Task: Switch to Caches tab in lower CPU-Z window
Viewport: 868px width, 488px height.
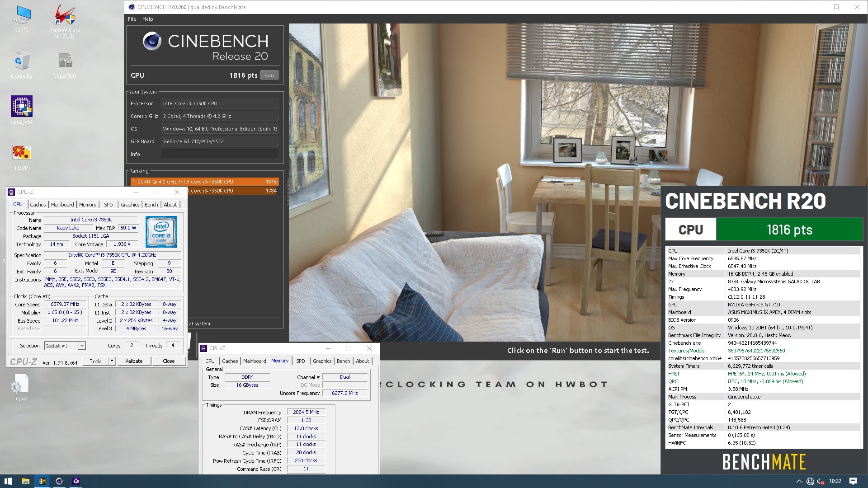Action: (x=230, y=361)
